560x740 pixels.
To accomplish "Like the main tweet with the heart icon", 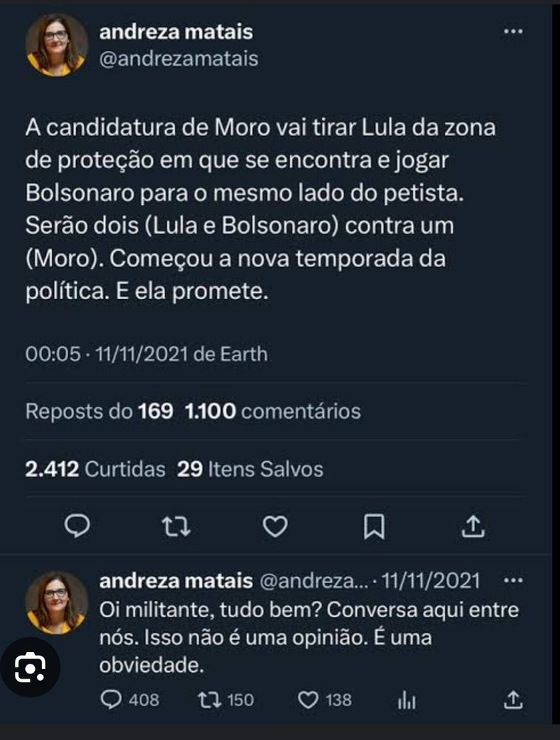I will (x=275, y=526).
